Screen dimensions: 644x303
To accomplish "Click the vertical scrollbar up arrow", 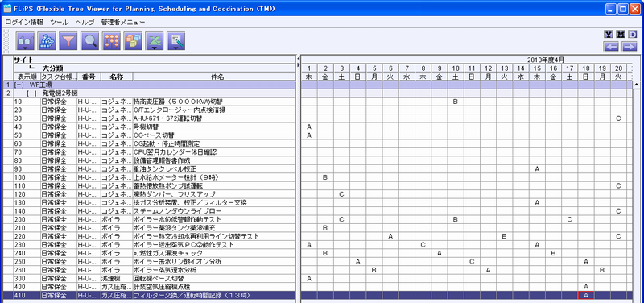I will (x=637, y=85).
